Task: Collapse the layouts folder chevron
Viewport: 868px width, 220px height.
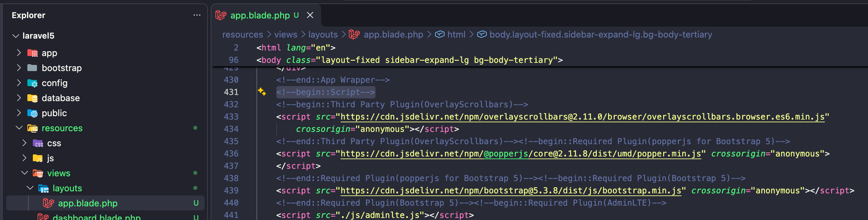Action: [30, 188]
